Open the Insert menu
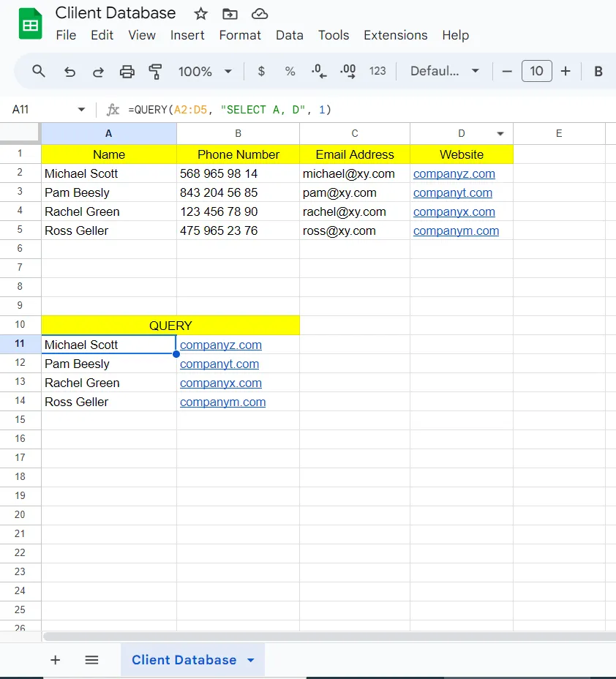The image size is (616, 679). 187,35
